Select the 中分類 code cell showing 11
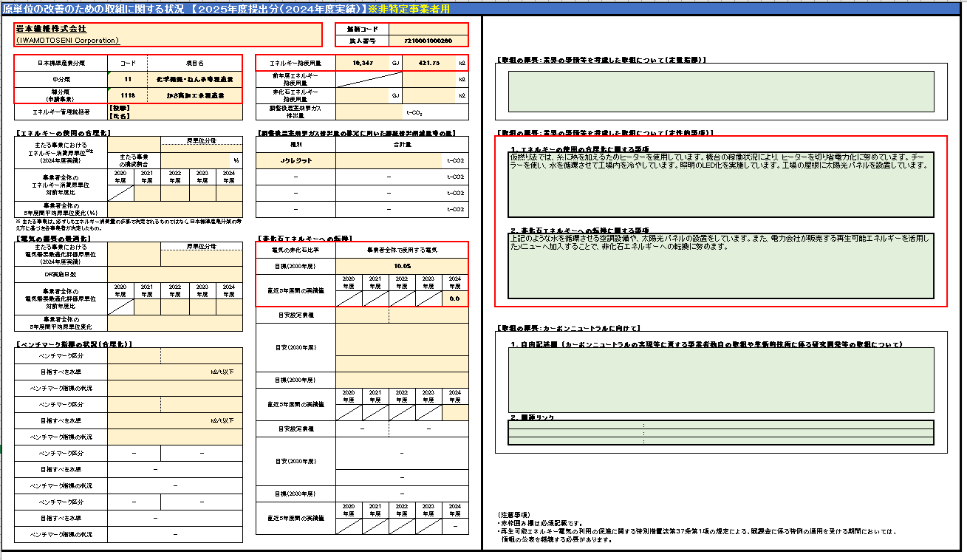967x560 pixels. click(x=128, y=78)
